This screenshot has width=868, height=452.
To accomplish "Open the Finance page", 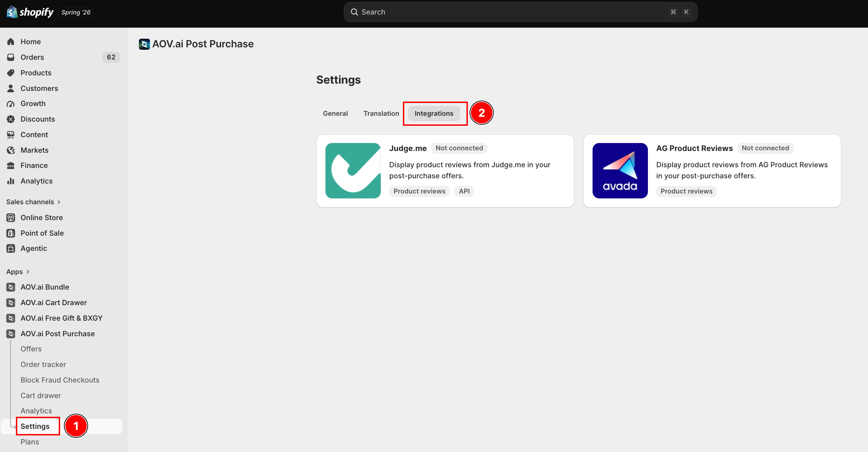I will click(34, 166).
